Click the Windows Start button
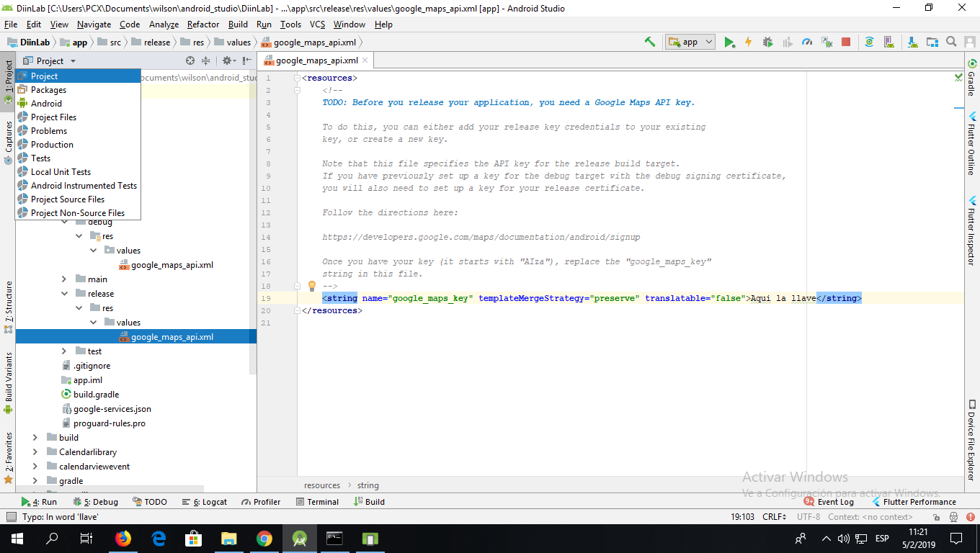This screenshot has height=553, width=980. [17, 538]
